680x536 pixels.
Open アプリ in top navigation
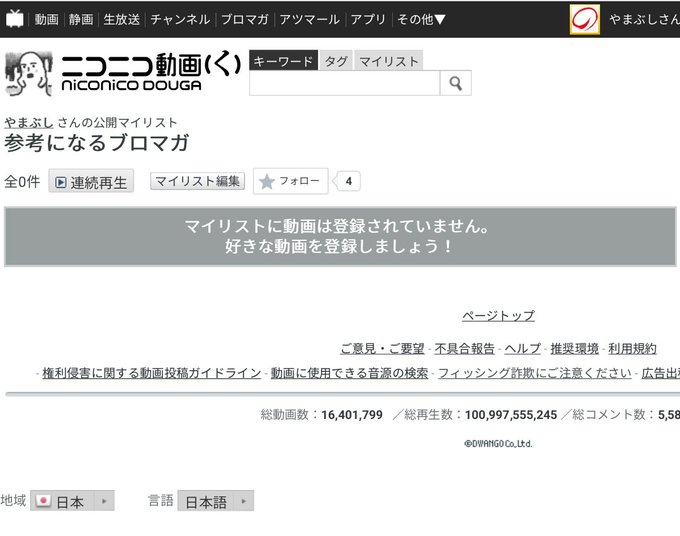(368, 19)
